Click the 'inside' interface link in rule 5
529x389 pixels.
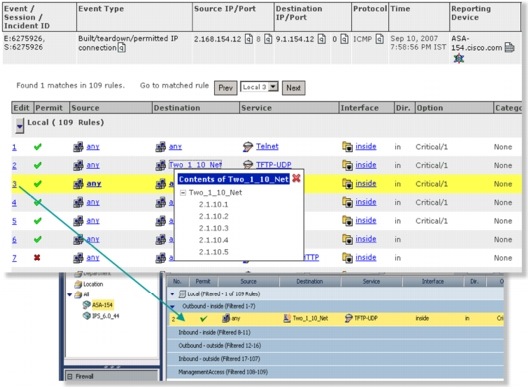point(366,221)
